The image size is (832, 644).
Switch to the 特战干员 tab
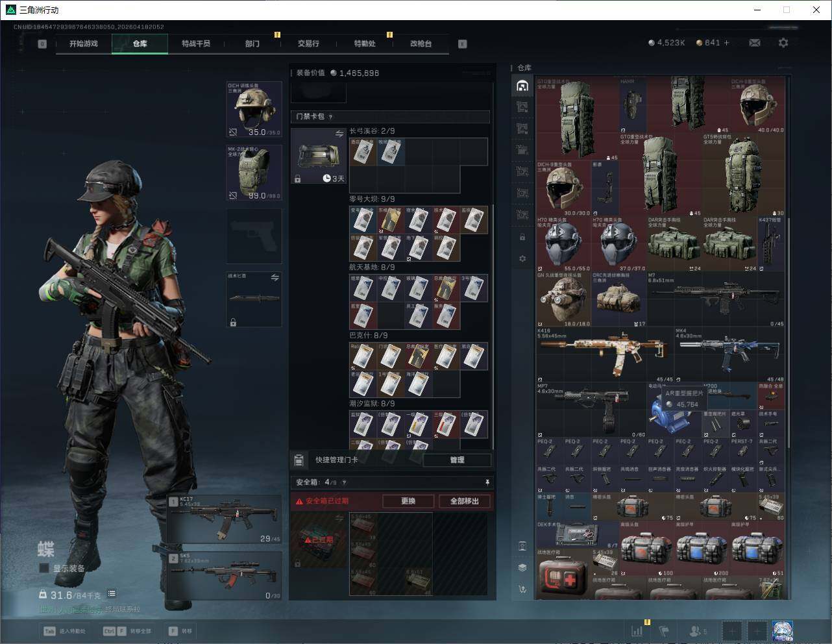pos(195,43)
